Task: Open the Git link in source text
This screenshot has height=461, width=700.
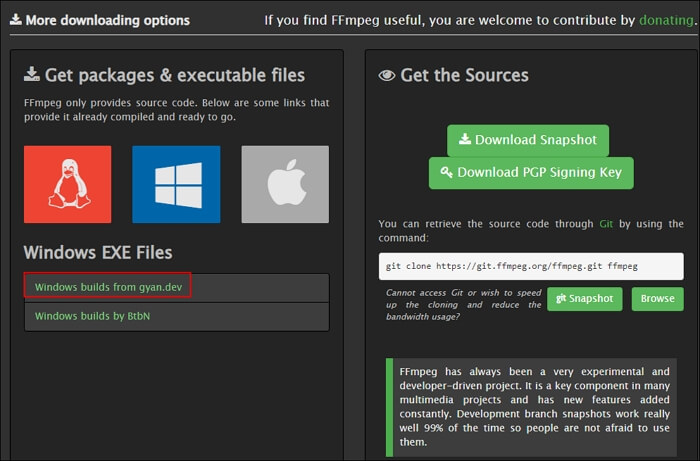Action: pos(606,224)
